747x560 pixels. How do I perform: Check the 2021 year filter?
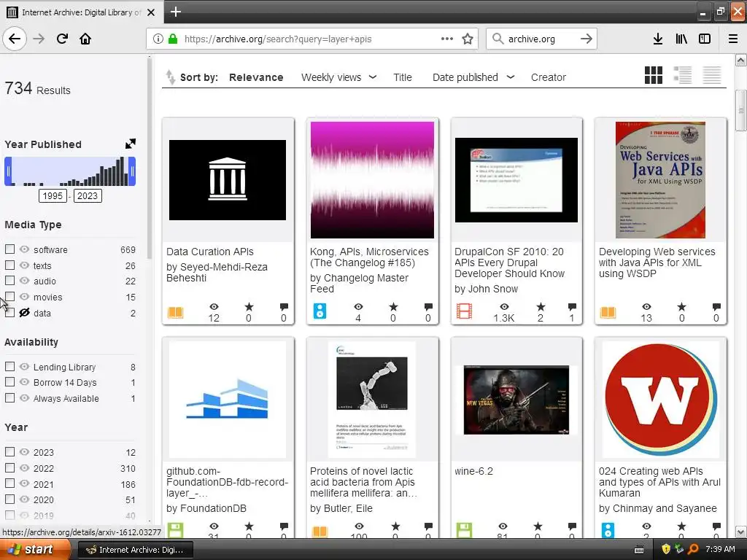click(9, 483)
